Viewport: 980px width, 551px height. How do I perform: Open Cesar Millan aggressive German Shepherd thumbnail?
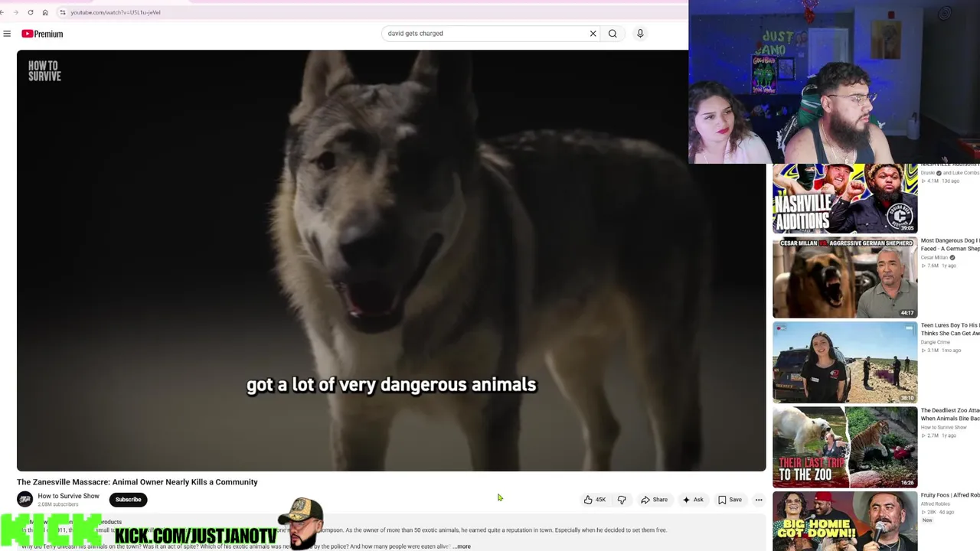[844, 278]
